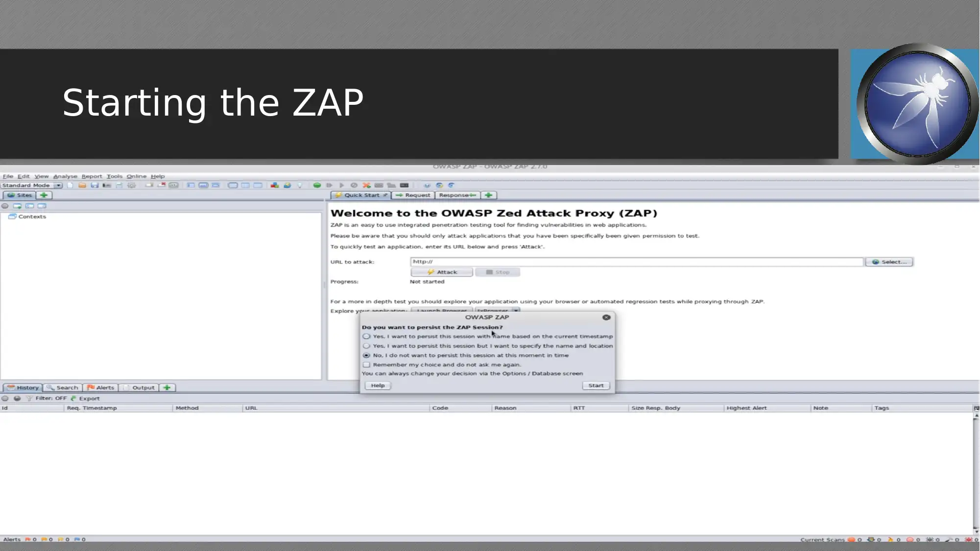Select Yes persist session with timestamp name

pos(366,336)
